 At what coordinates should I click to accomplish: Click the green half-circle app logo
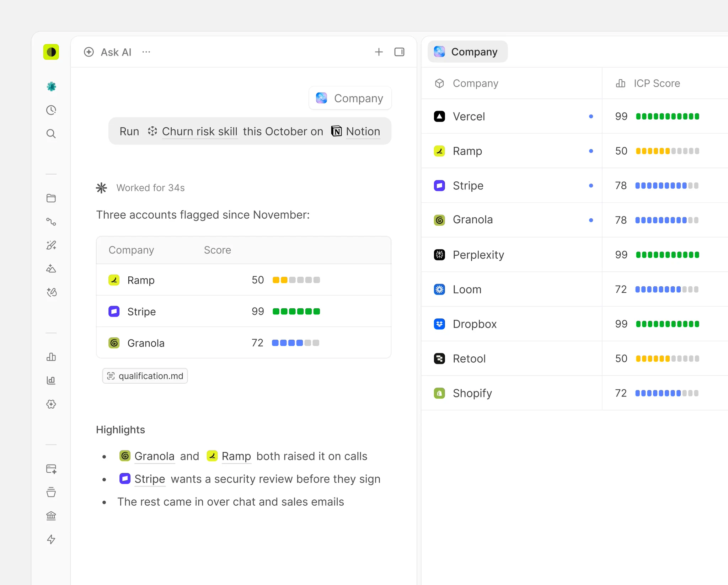coord(51,52)
